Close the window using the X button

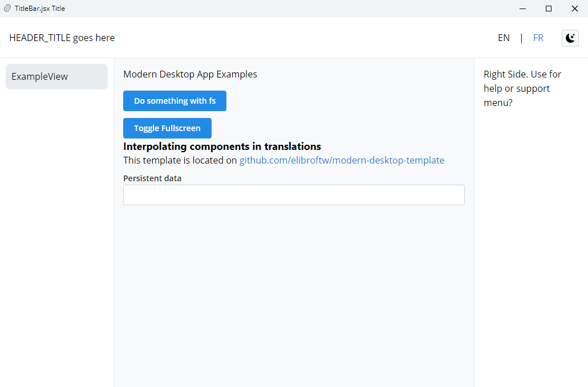tap(575, 9)
